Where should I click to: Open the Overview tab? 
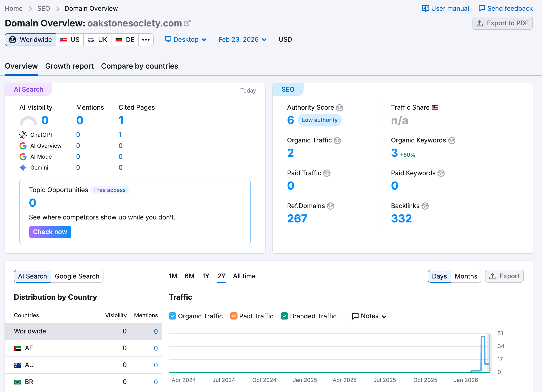pyautogui.click(x=21, y=66)
